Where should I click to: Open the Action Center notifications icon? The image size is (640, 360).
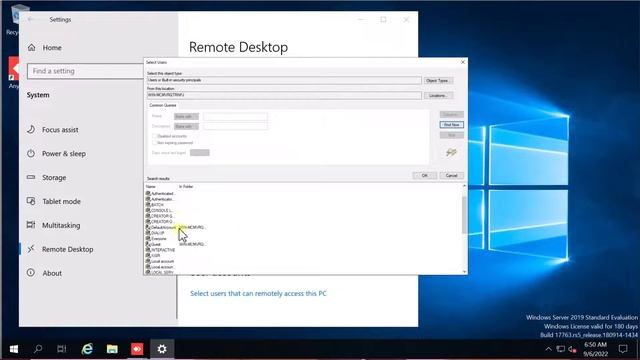(623, 349)
